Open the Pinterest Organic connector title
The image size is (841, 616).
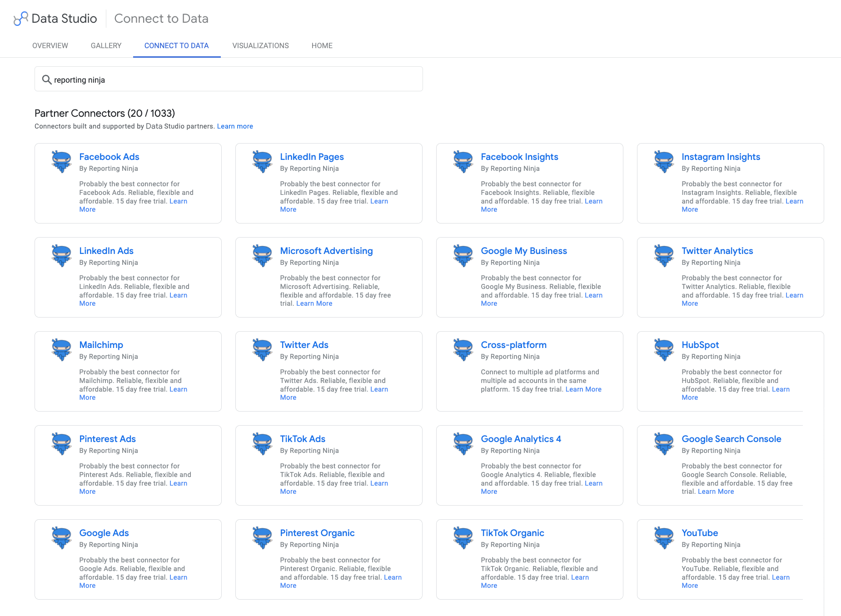click(317, 533)
